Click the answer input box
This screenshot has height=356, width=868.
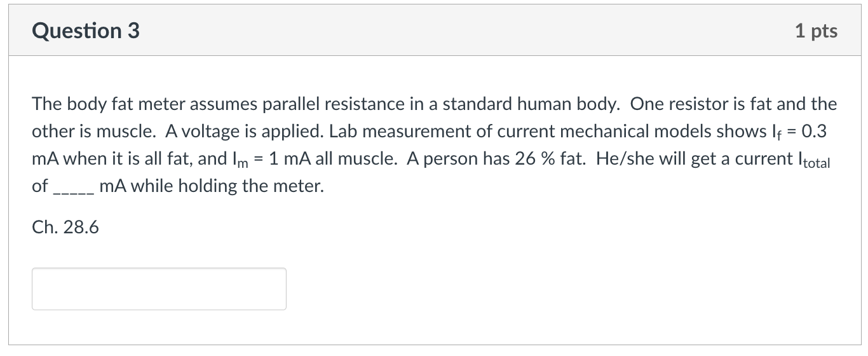[159, 289]
